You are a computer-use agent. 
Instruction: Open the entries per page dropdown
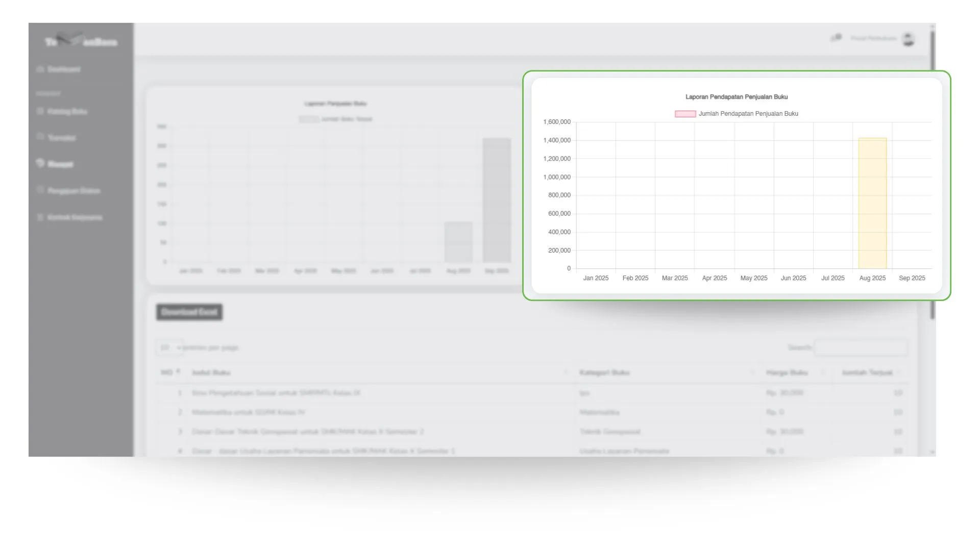[169, 348]
